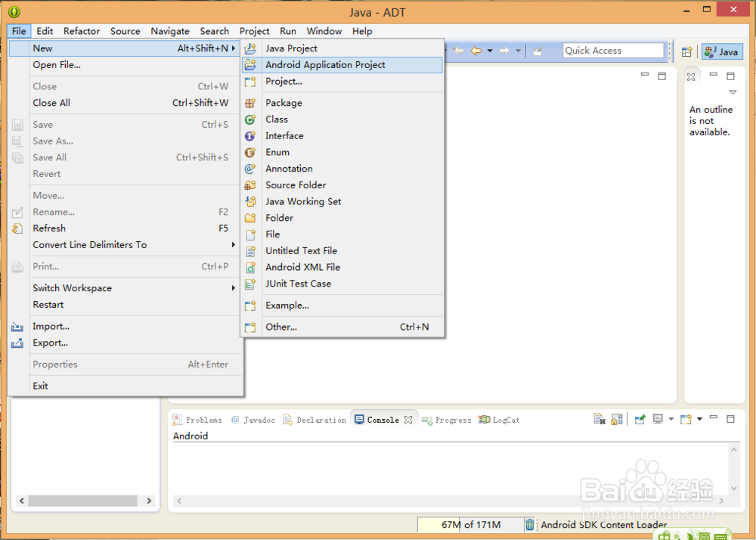The image size is (756, 540).
Task: Open the Run menu
Action: click(288, 31)
